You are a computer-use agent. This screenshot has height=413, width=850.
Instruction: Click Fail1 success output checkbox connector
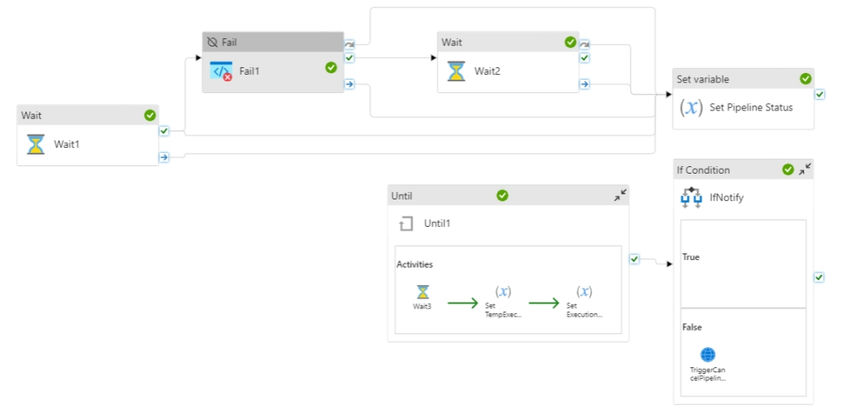tap(349, 57)
